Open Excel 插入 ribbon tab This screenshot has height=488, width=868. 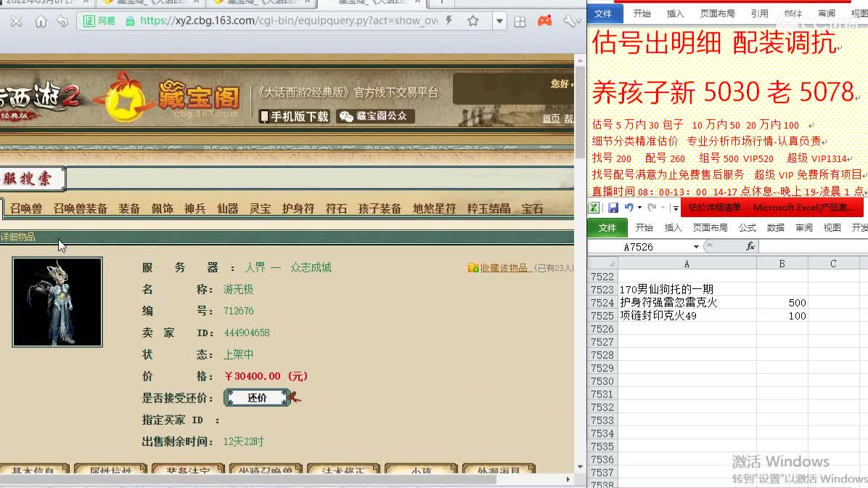click(x=673, y=227)
